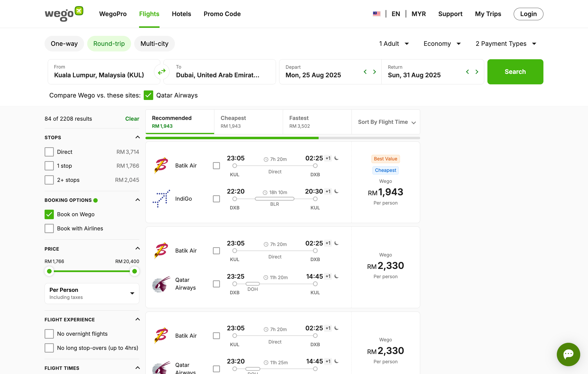Open the 1 Adult passengers dropdown
Screen dimensions: 588x374
394,43
